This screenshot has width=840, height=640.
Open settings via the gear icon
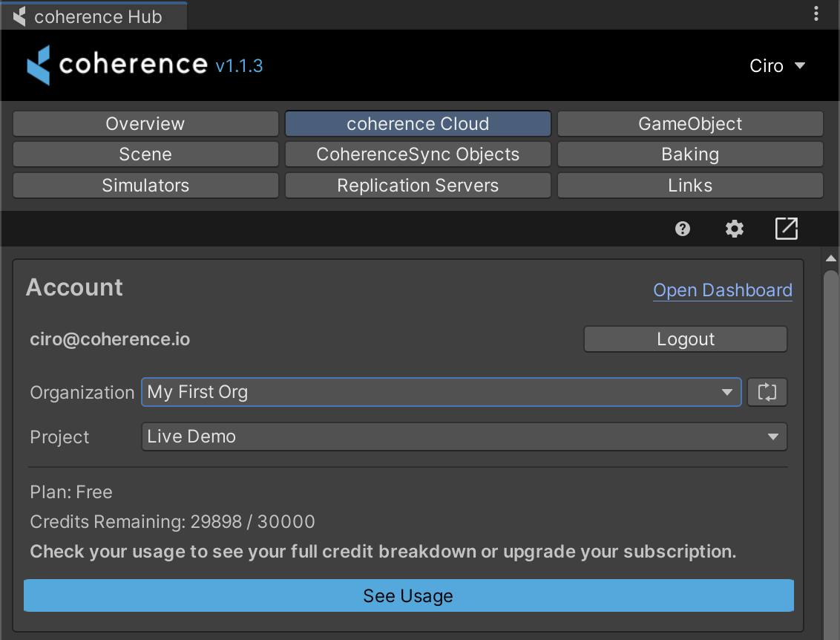[x=734, y=229]
